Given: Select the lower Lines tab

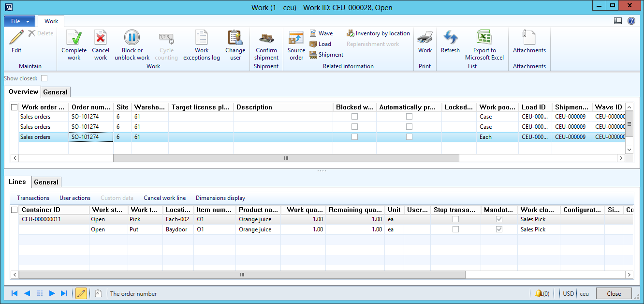Looking at the screenshot, I should [x=17, y=182].
